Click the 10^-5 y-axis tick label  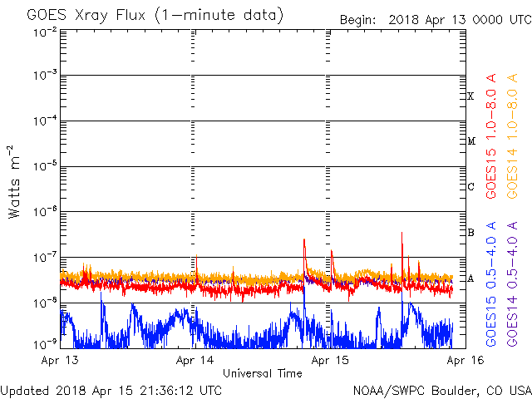[45, 166]
